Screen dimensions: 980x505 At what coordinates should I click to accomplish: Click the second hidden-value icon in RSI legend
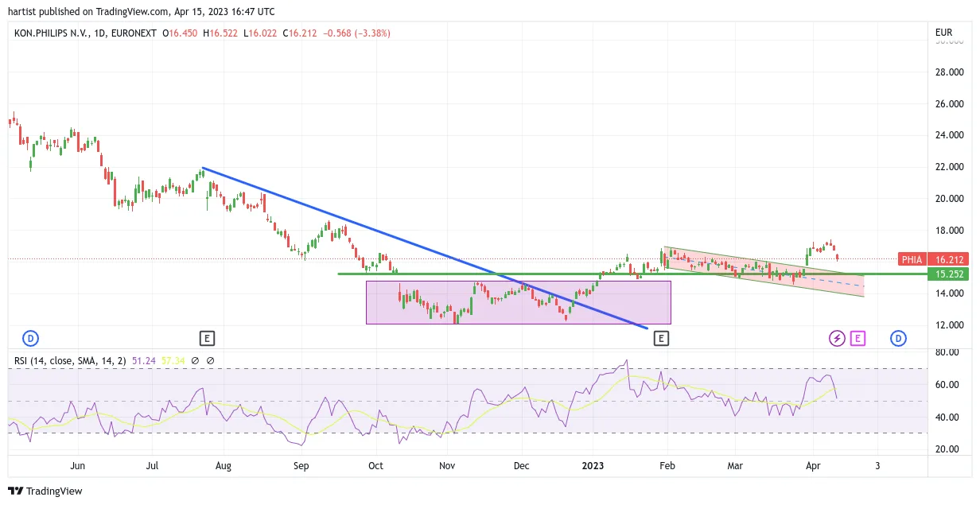click(x=211, y=361)
